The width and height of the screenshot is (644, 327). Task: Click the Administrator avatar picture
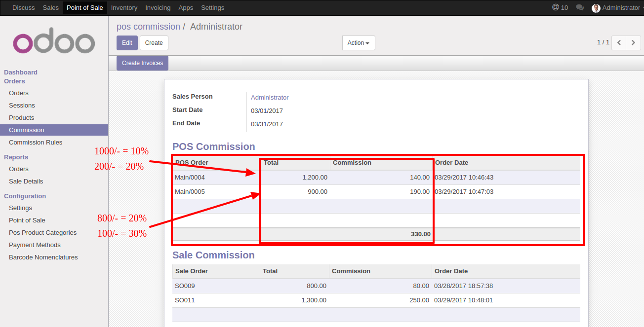click(x=596, y=8)
